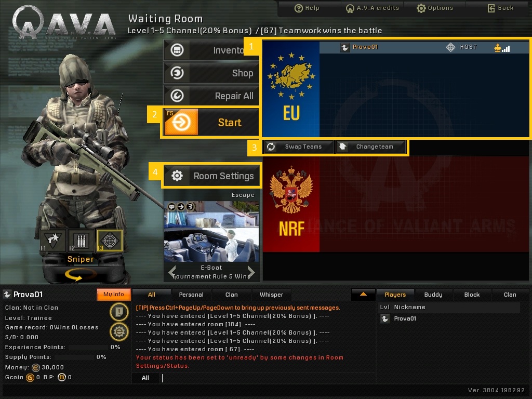
Task: Toggle the My Info panel button
Action: pos(113,295)
